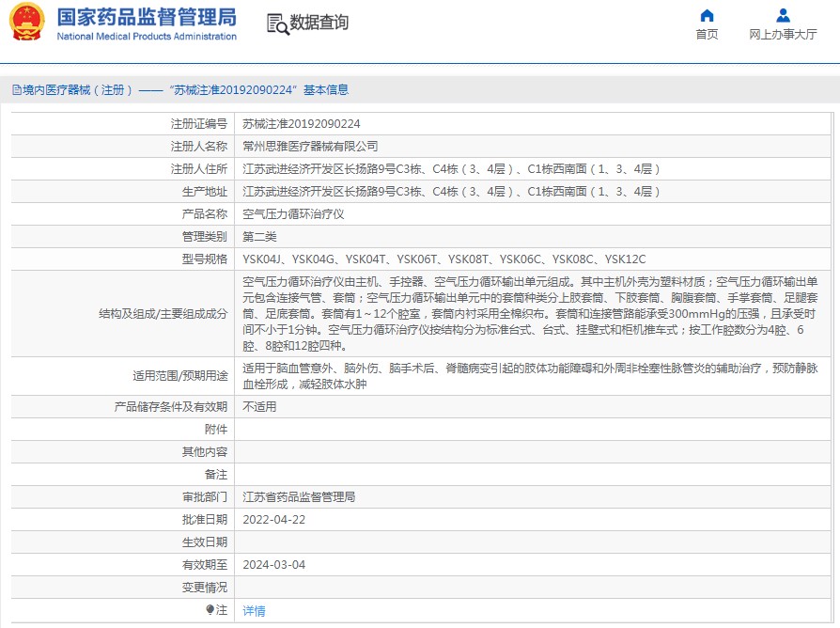
Task: Click the home house icon
Action: [x=707, y=15]
